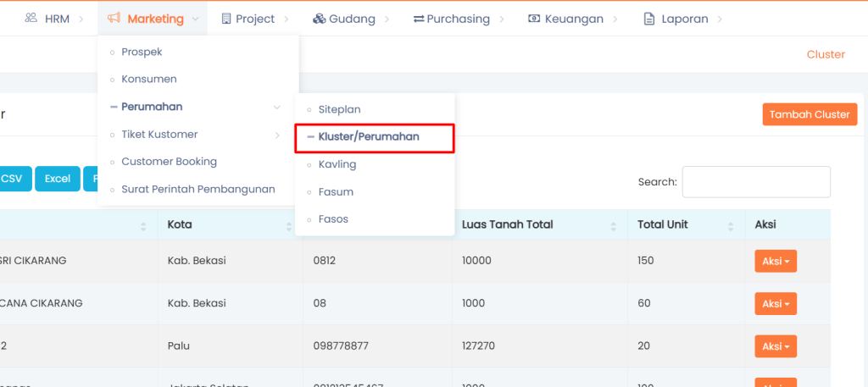This screenshot has height=387, width=868.
Task: Sort table by Kota column arrows
Action: pos(287,225)
